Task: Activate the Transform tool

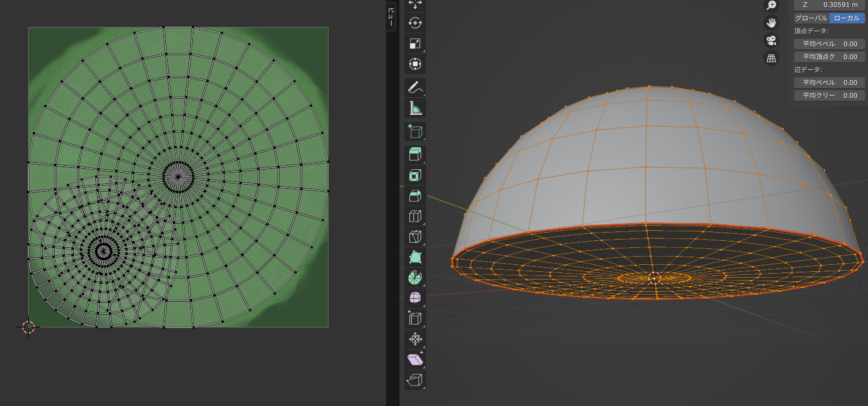Action: [x=415, y=64]
